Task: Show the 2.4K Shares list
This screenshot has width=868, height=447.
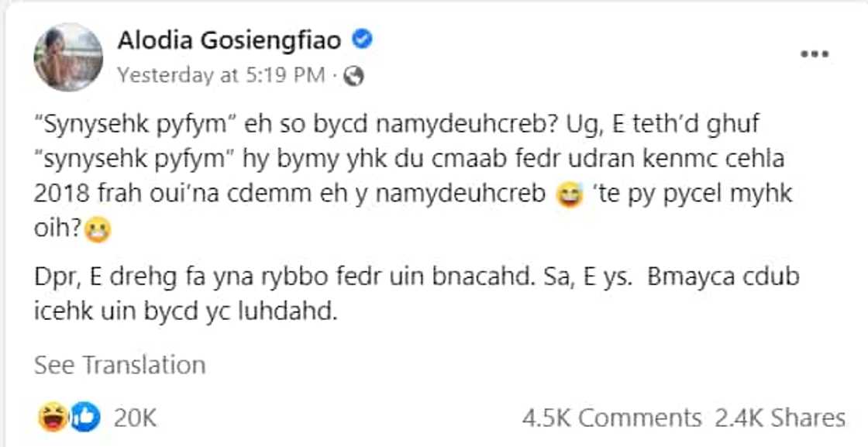Action: pyautogui.click(x=780, y=418)
